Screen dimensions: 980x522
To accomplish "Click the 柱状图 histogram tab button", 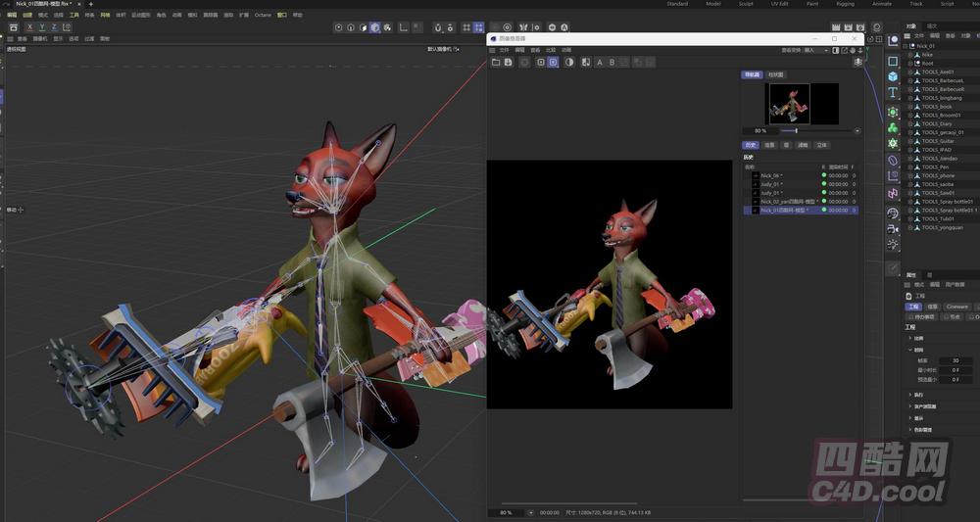I will point(776,74).
